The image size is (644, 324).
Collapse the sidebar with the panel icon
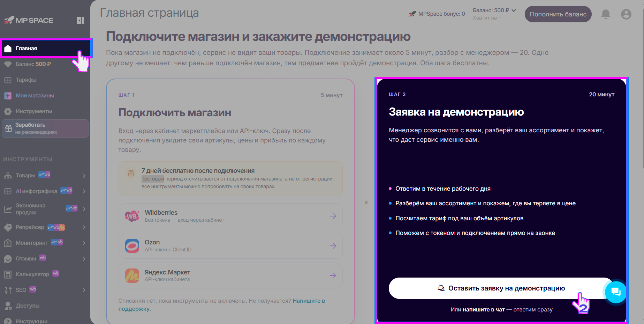(81, 20)
